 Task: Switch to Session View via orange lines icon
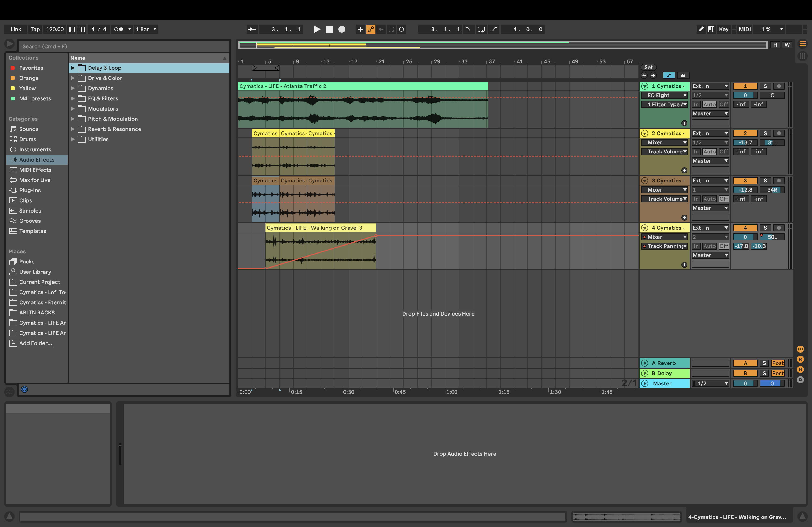pos(802,44)
